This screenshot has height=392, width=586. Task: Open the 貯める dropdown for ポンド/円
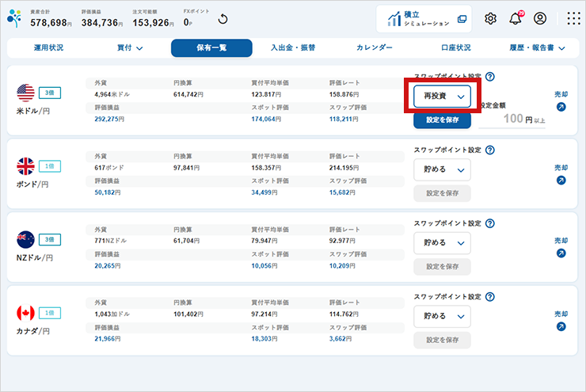(x=442, y=170)
